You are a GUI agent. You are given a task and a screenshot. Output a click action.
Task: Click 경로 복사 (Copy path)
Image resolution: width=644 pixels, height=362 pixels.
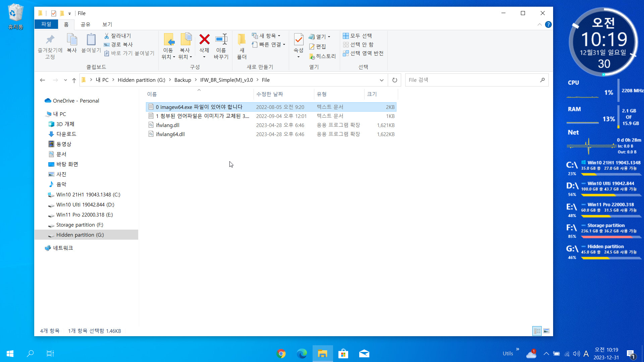pyautogui.click(x=118, y=44)
